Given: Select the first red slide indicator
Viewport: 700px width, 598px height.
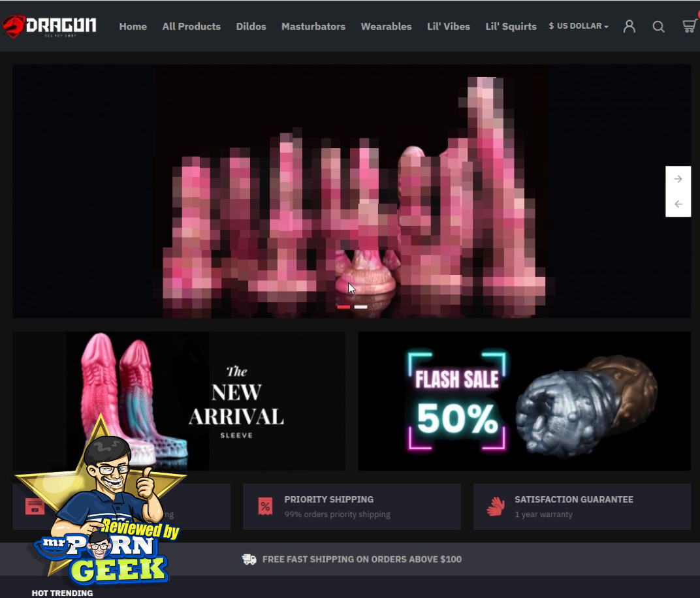Looking at the screenshot, I should (343, 307).
